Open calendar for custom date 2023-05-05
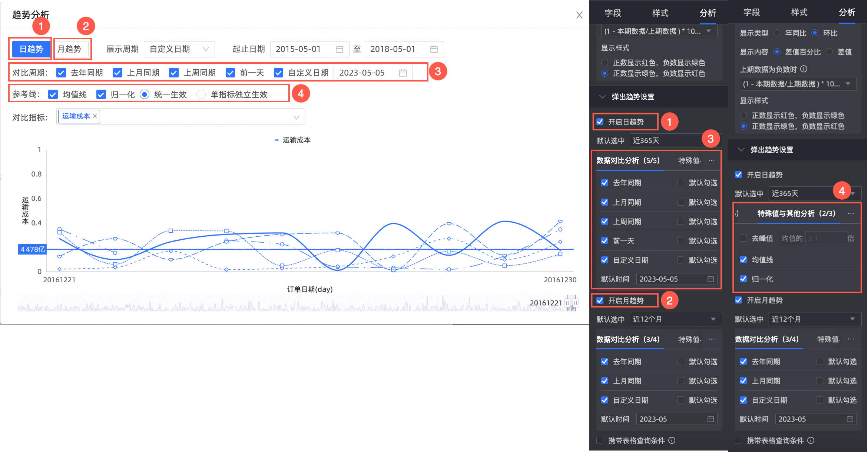The width and height of the screenshot is (868, 452). click(403, 73)
